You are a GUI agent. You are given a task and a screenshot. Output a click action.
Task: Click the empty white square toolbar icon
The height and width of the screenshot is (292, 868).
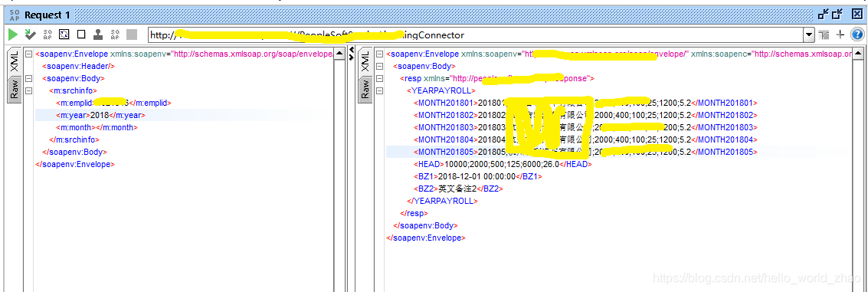click(x=81, y=35)
